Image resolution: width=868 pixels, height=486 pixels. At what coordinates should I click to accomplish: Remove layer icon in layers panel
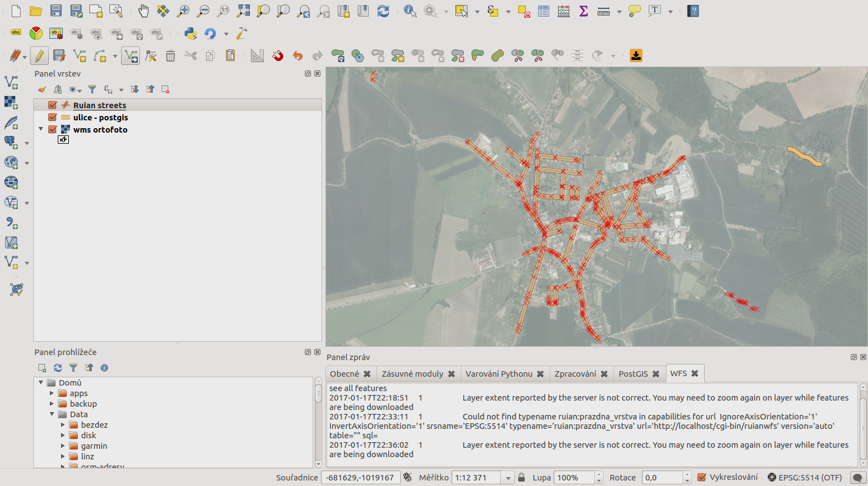click(165, 89)
